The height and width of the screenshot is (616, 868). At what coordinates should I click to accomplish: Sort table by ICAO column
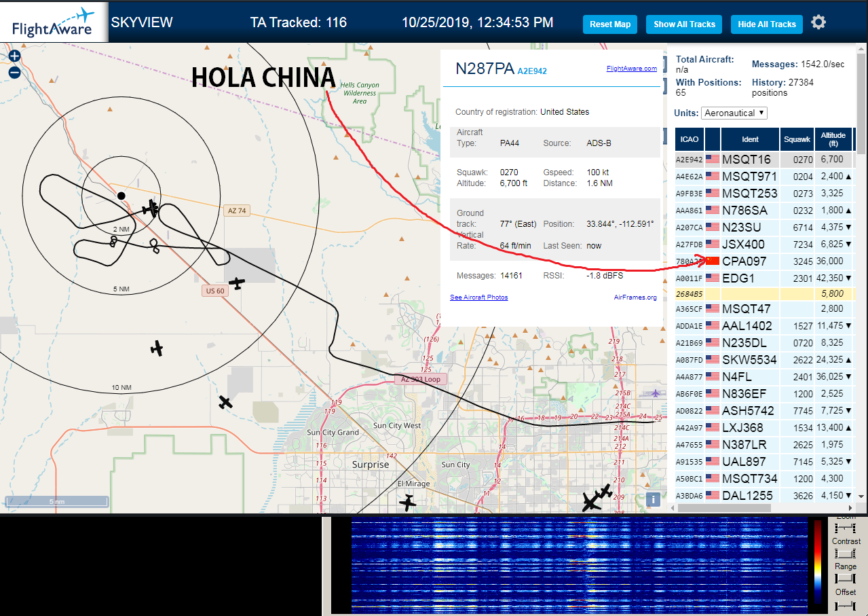[x=690, y=139]
